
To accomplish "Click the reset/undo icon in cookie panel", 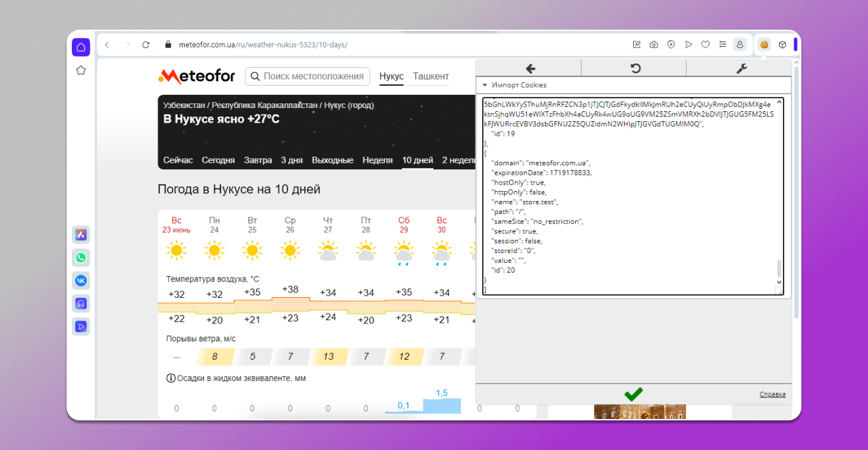I will 635,69.
